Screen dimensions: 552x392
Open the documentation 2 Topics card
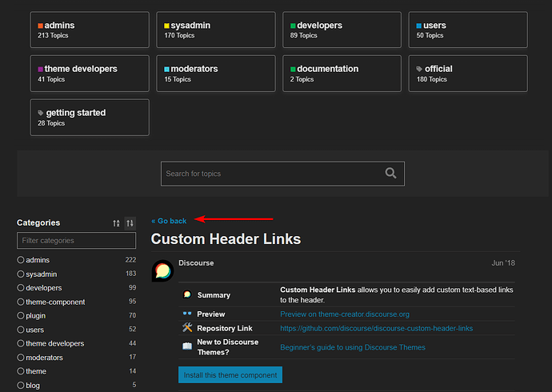click(x=342, y=74)
